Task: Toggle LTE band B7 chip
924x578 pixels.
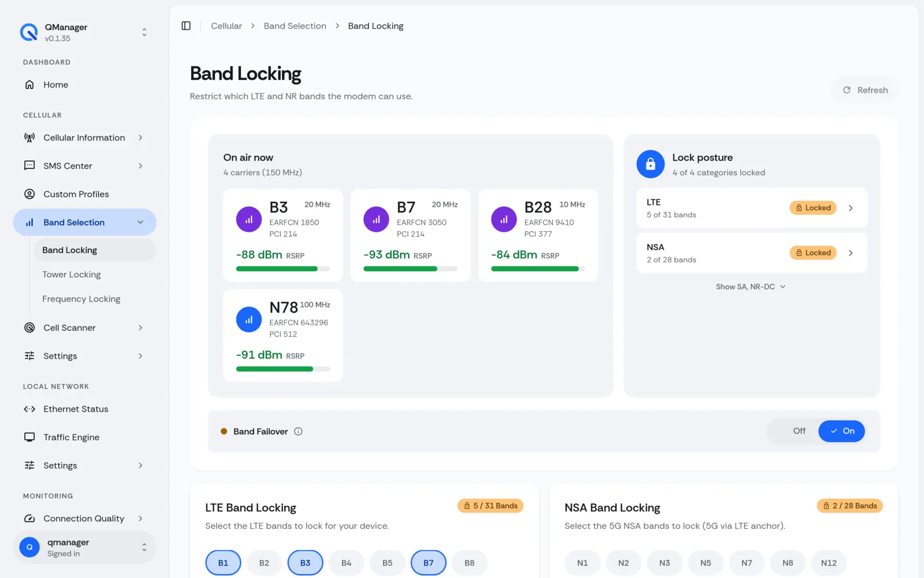Action: coord(428,563)
